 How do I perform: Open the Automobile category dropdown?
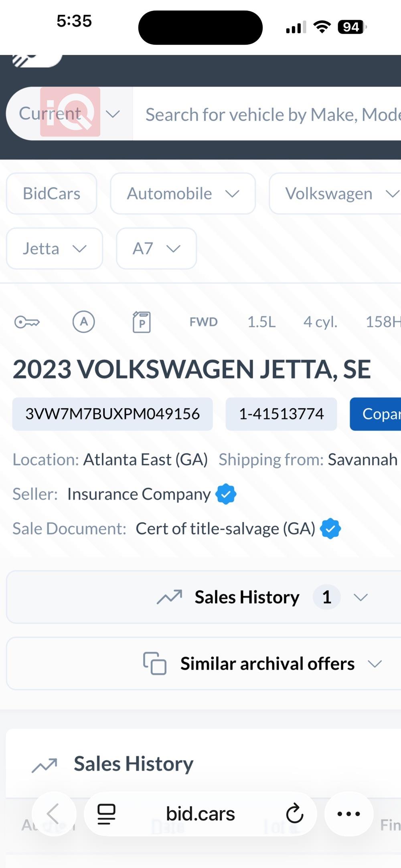click(x=183, y=193)
